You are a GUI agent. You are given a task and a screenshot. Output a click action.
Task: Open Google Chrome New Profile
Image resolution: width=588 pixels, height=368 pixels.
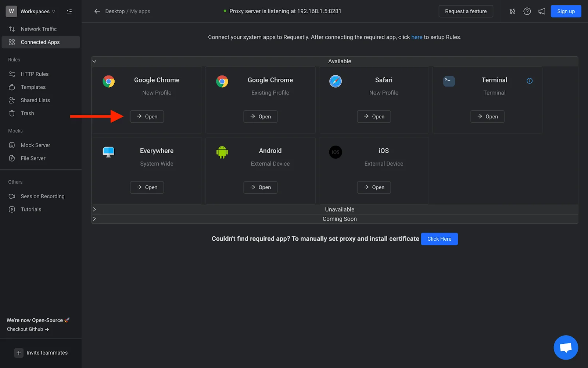click(x=147, y=117)
